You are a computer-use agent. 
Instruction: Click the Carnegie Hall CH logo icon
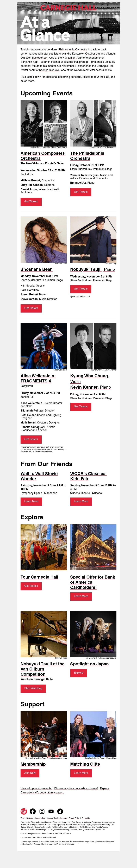[x=24, y=811]
